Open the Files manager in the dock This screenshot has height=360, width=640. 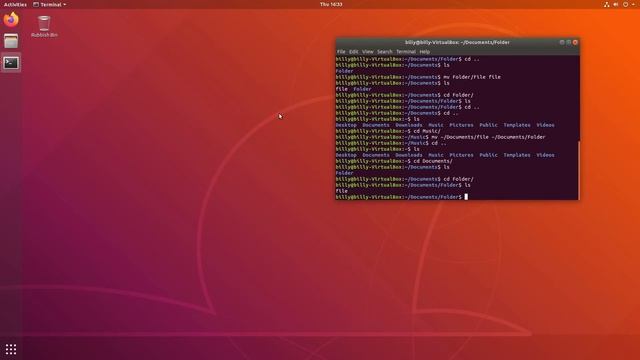pos(11,41)
